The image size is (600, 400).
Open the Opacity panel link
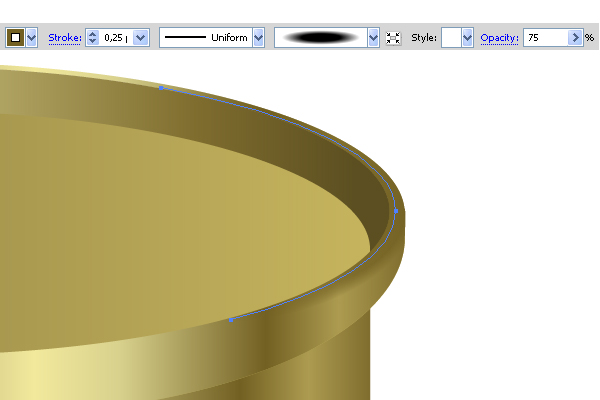[x=499, y=38]
